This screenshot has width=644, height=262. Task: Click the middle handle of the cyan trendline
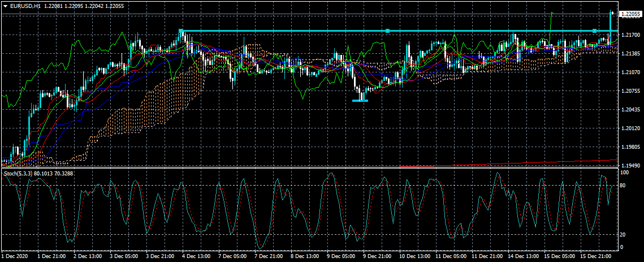click(387, 31)
